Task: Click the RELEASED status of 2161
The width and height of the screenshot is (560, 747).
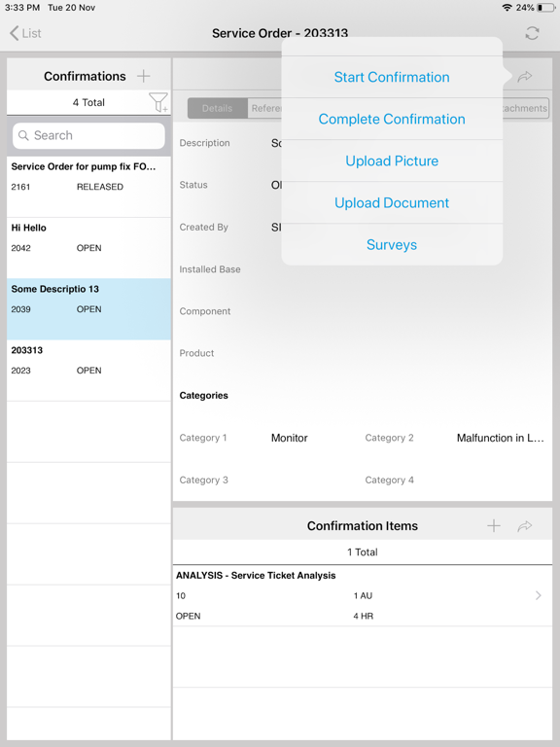Action: (x=100, y=187)
